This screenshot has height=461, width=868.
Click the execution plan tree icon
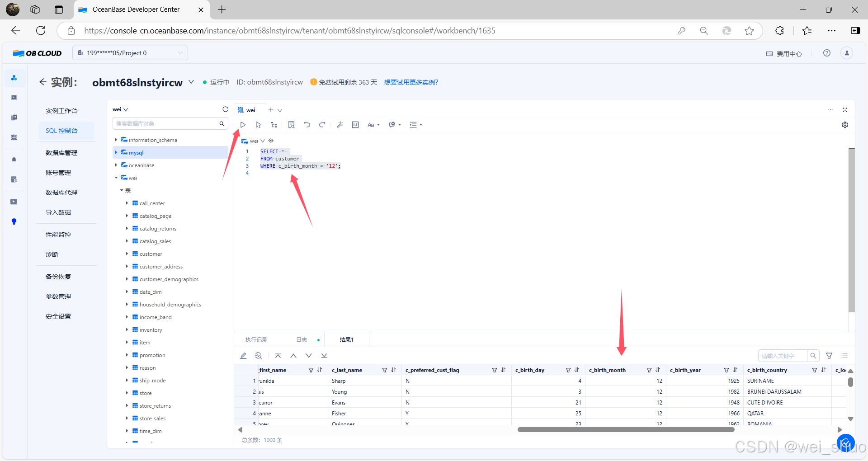(274, 125)
